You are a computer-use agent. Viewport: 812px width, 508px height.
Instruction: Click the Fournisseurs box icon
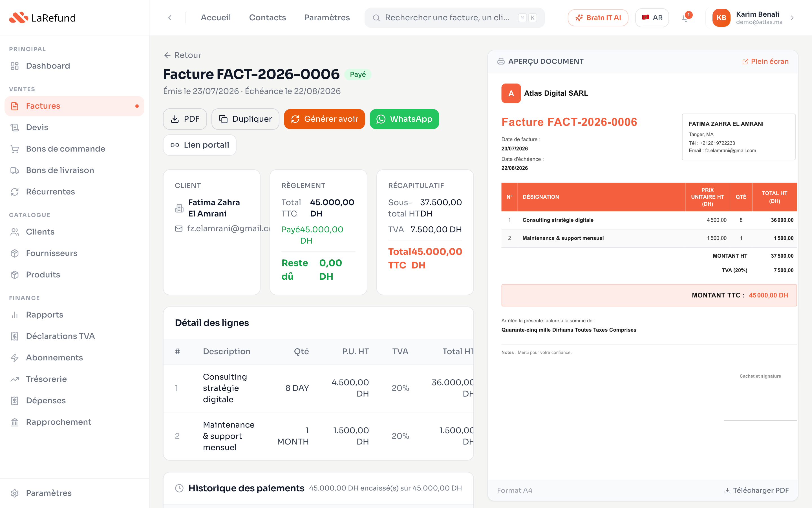14,253
